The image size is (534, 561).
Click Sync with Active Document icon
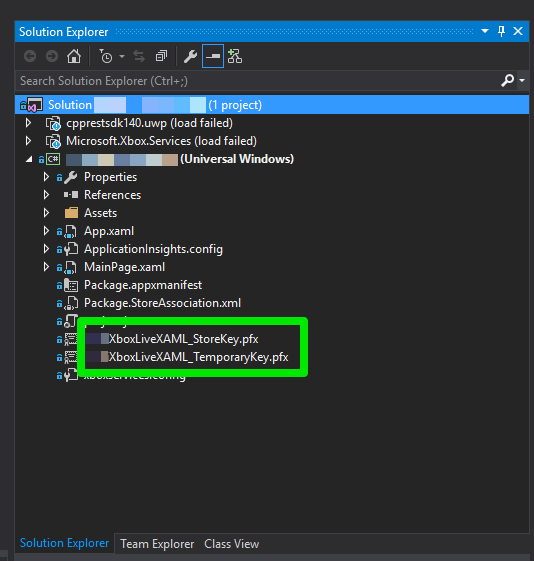[139, 56]
